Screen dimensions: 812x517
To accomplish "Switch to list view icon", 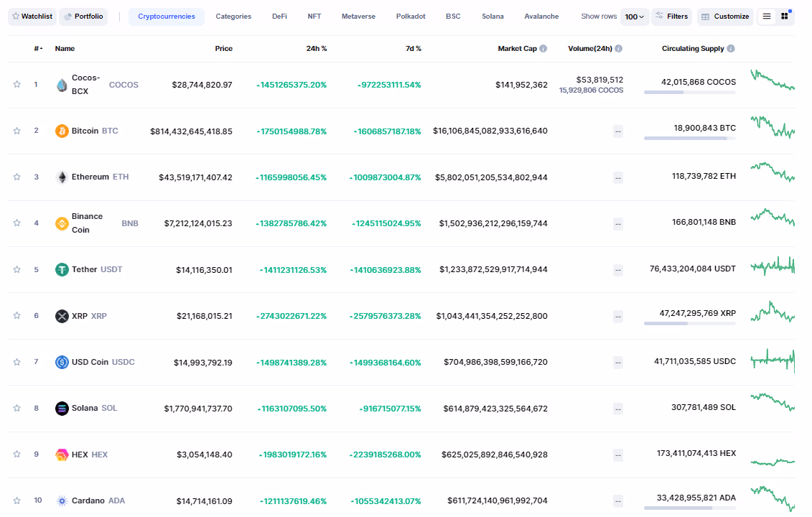I will pos(767,17).
